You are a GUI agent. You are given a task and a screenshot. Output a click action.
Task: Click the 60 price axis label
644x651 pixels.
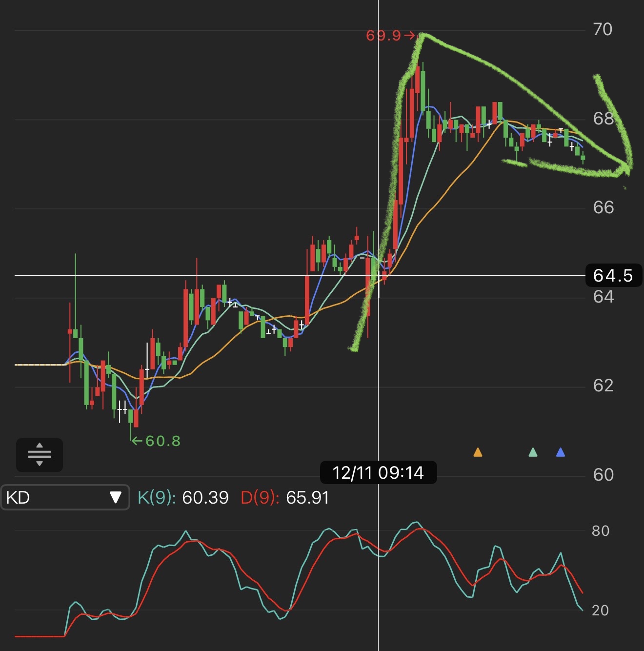pyautogui.click(x=603, y=475)
